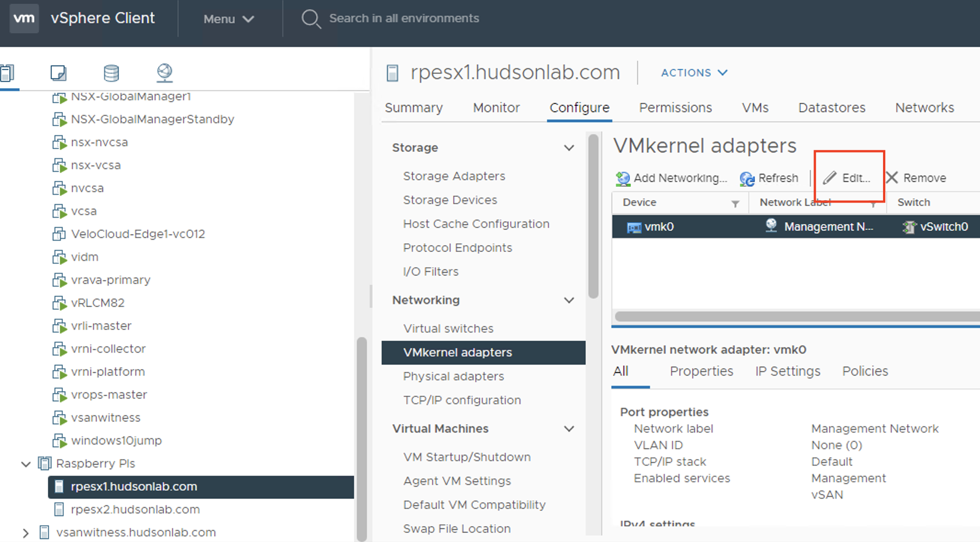
Task: Click the NSX-GlobalManagerStandby VM icon
Action: point(59,119)
